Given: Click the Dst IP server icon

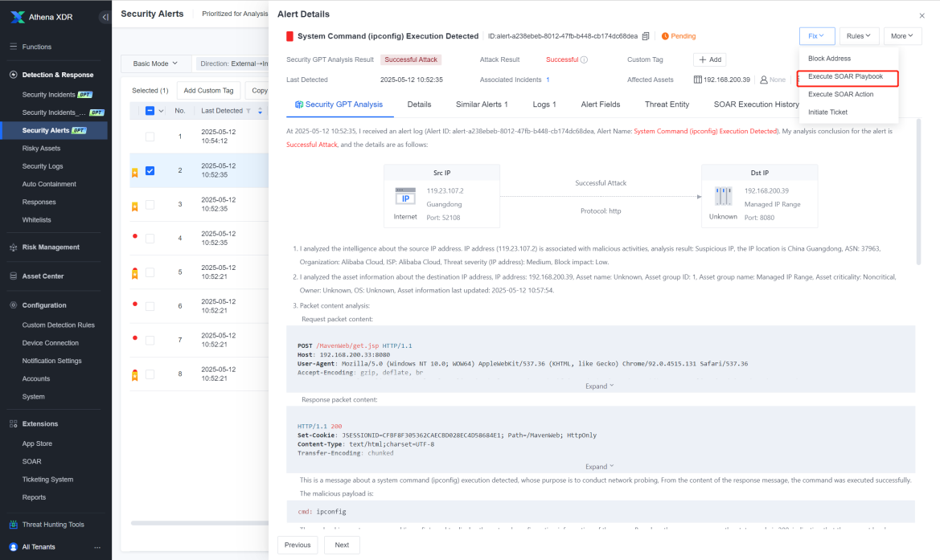Looking at the screenshot, I should point(723,197).
